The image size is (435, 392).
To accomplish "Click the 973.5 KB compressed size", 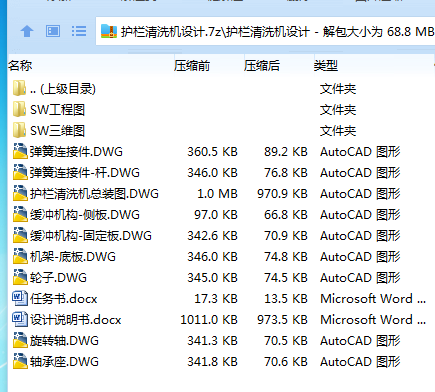I will pyautogui.click(x=282, y=320).
